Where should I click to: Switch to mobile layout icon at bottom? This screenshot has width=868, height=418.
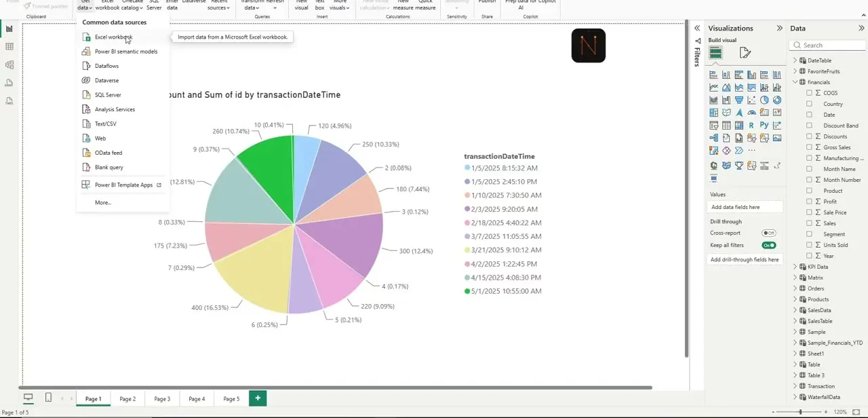coord(48,398)
